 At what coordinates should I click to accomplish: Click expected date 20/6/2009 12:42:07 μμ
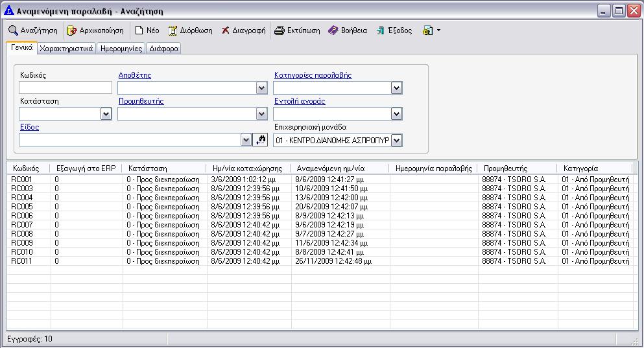point(331,207)
